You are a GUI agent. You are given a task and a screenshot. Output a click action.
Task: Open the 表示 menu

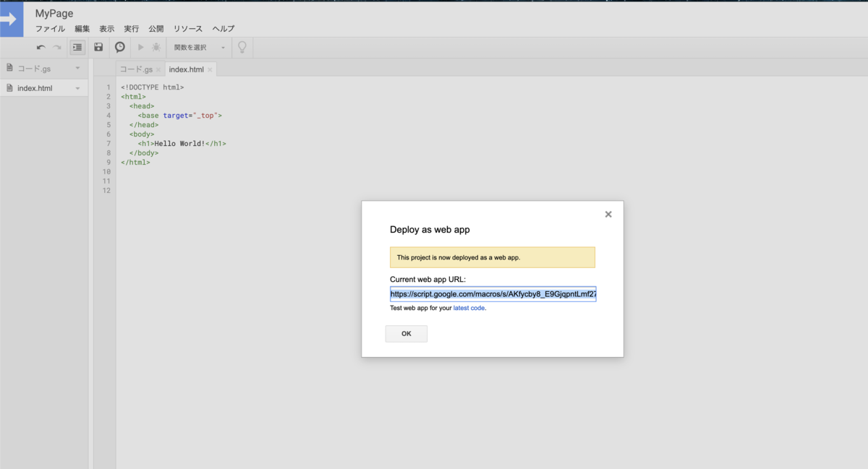click(x=106, y=29)
